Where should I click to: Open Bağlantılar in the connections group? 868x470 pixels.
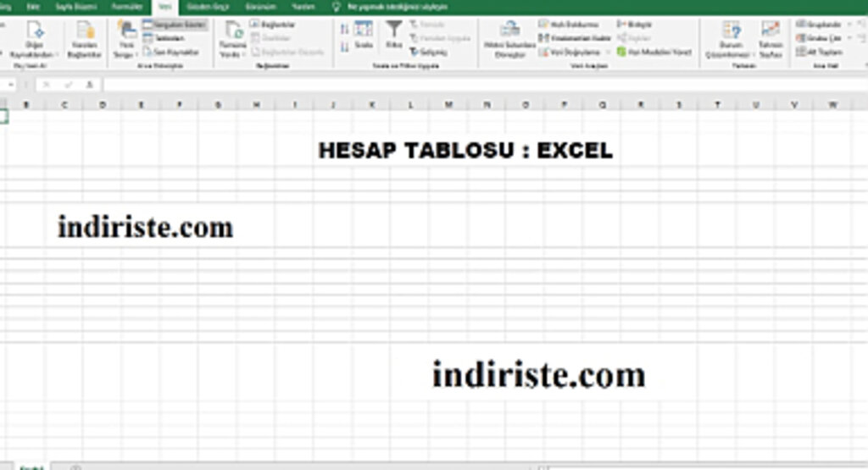[x=272, y=25]
